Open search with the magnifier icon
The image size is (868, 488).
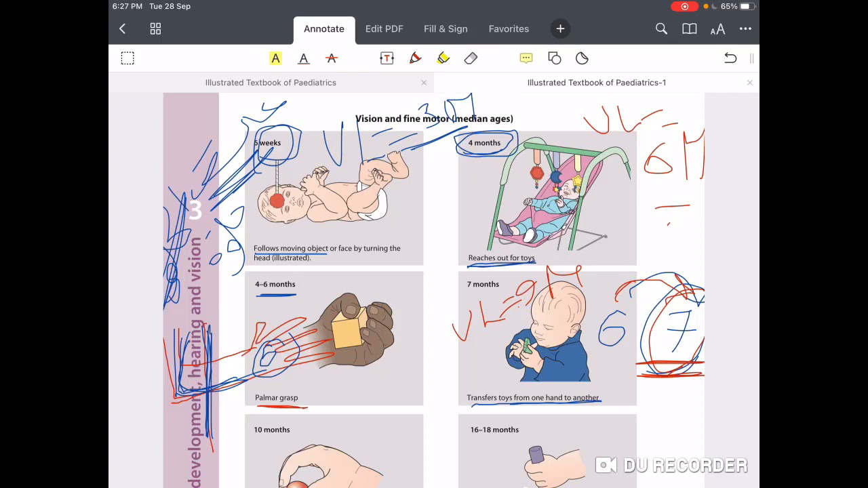(661, 28)
